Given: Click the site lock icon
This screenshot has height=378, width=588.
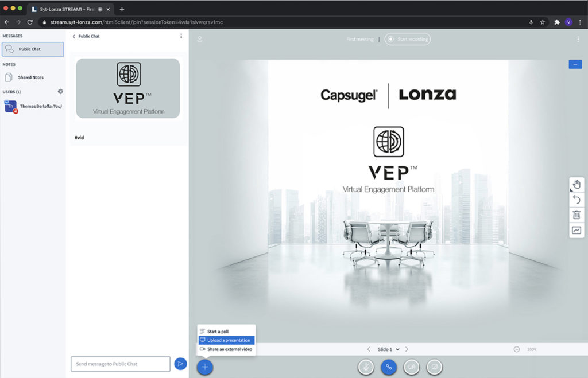Looking at the screenshot, I should point(44,22).
